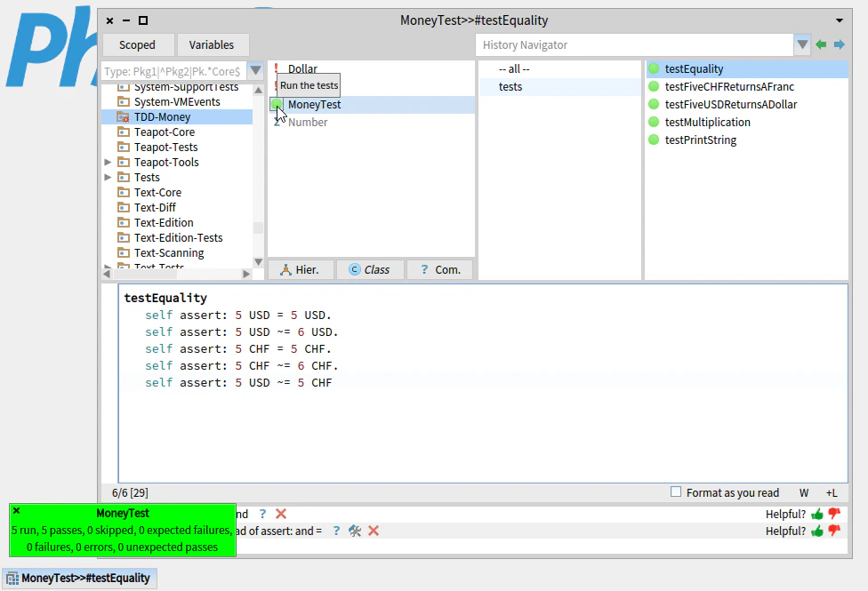Click the green icon beside testMultiplication
Image resolution: width=868 pixels, height=591 pixels.
pyautogui.click(x=654, y=122)
